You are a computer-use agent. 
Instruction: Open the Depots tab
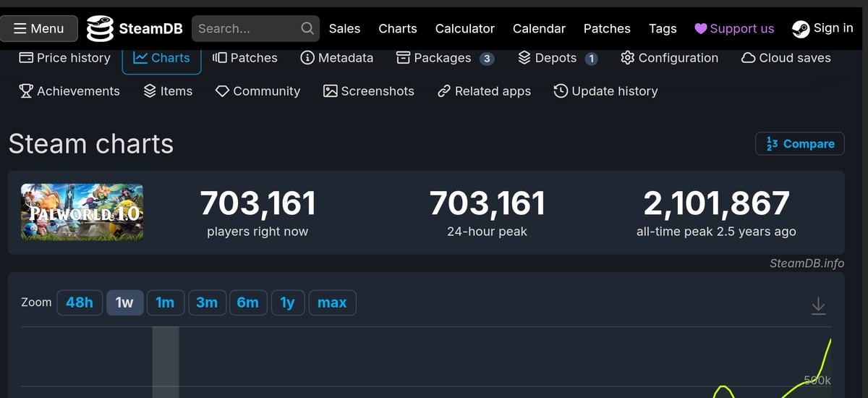[x=558, y=58]
